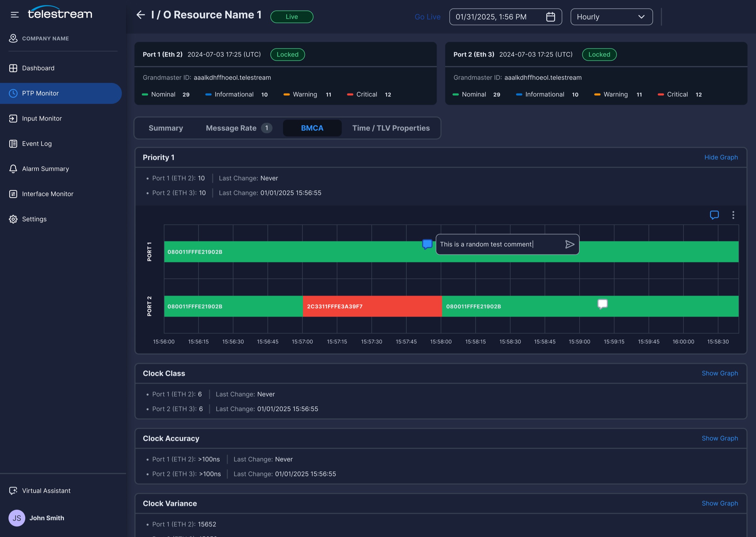This screenshot has height=537, width=756.
Task: Click the Event Log icon
Action: pyautogui.click(x=13, y=144)
